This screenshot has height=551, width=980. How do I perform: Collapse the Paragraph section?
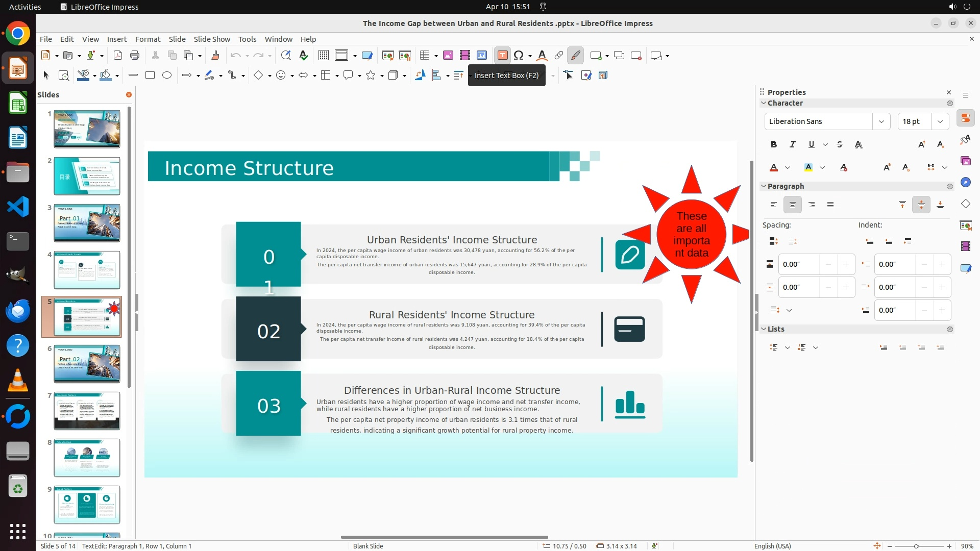click(764, 186)
